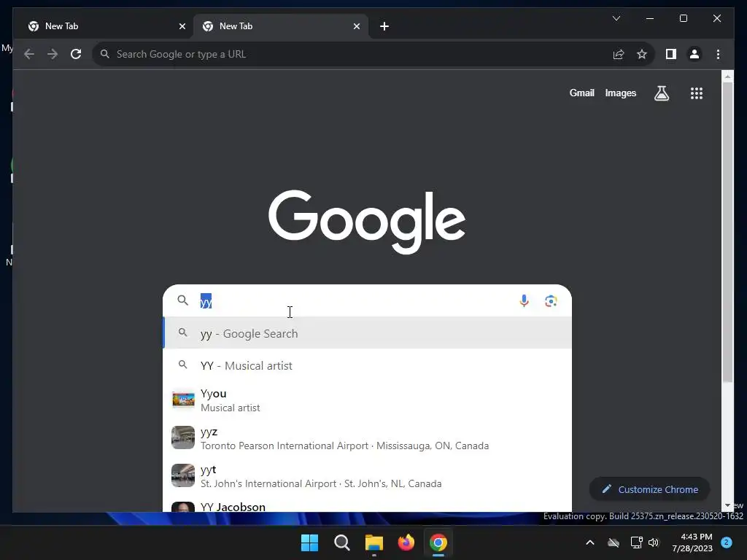This screenshot has height=560, width=747.
Task: Click the Chrome taskbar icon
Action: 438,542
